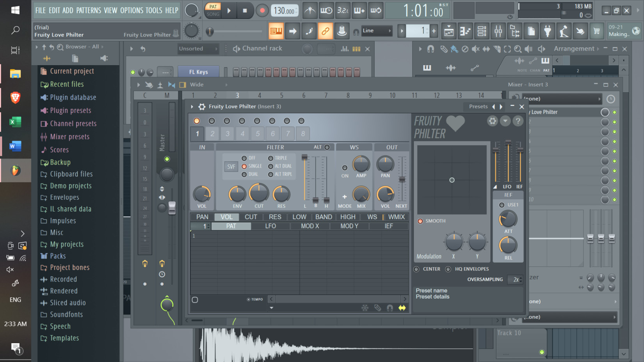Image resolution: width=644 pixels, height=362 pixels.
Task: Click the Record button in transport
Action: click(262, 11)
